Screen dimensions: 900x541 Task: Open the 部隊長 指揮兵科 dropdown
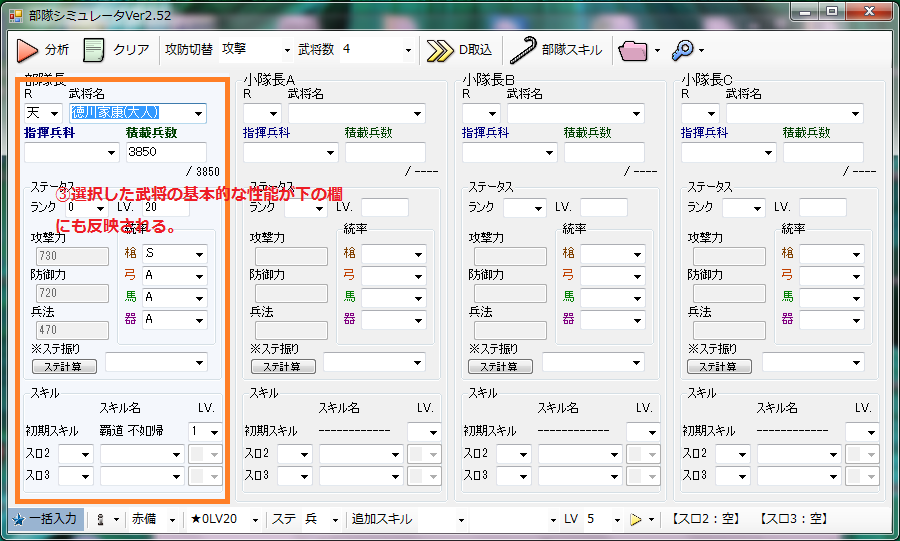tap(111, 153)
